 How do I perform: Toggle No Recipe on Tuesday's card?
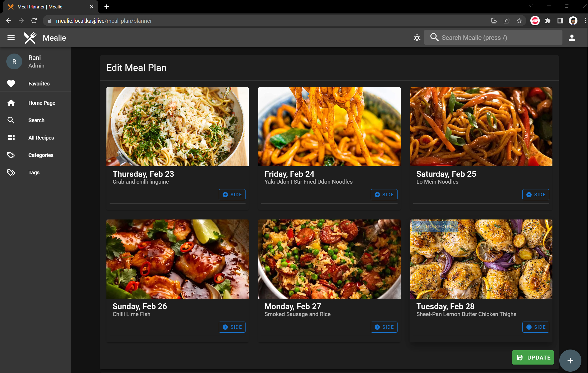tap(435, 226)
